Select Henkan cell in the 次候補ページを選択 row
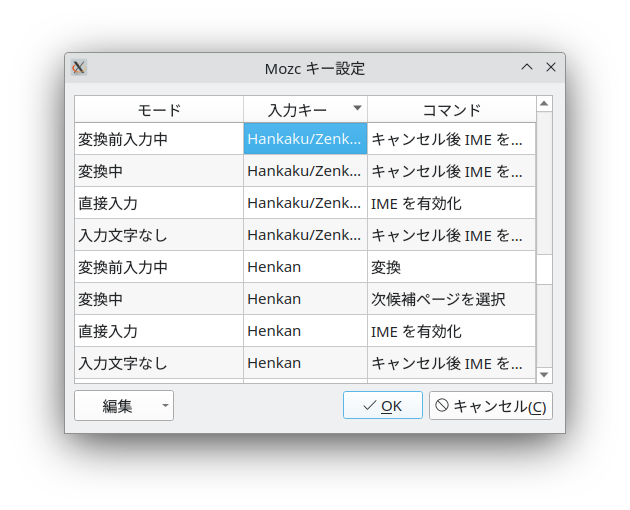Viewport: 630px width, 510px height. coord(305,299)
